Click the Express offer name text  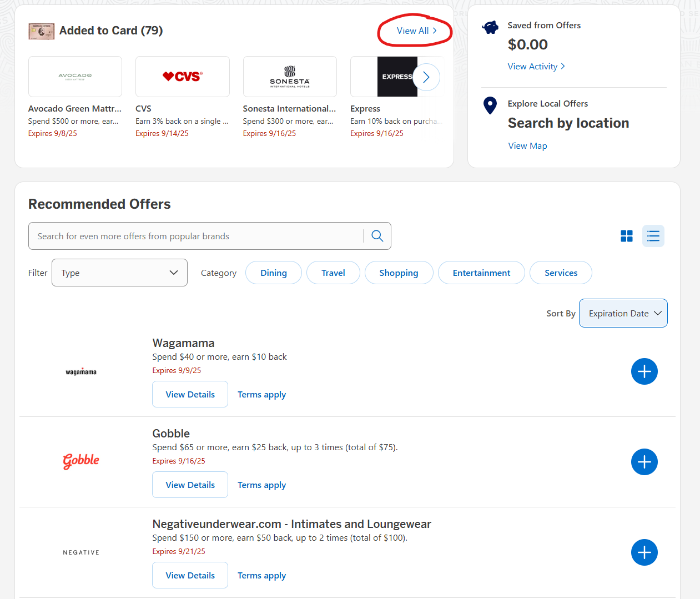tap(365, 109)
